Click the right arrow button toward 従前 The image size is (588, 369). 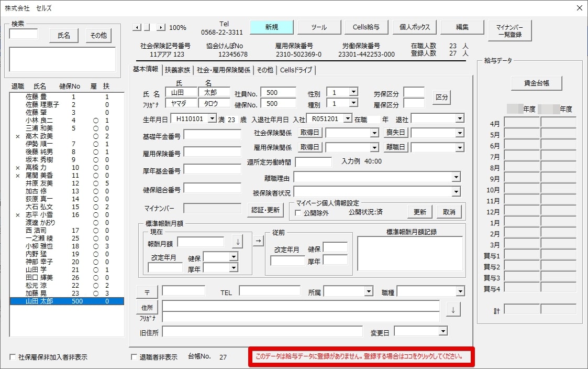click(x=258, y=241)
